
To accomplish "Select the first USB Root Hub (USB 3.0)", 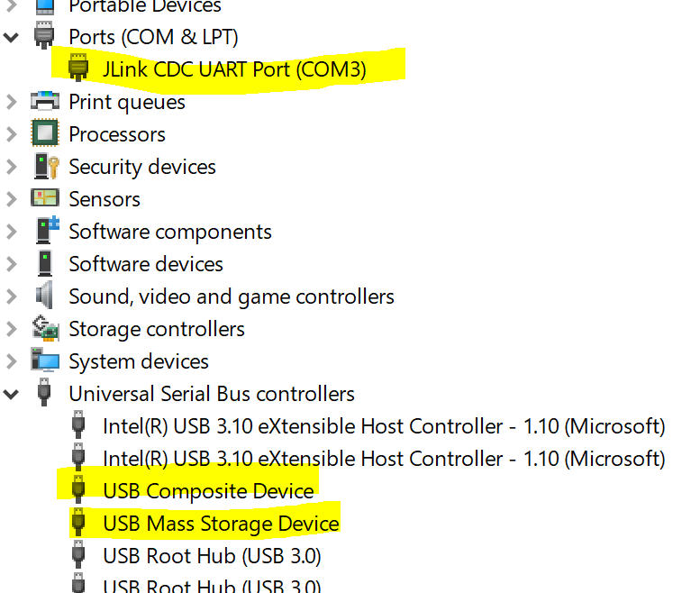I will tap(212, 556).
